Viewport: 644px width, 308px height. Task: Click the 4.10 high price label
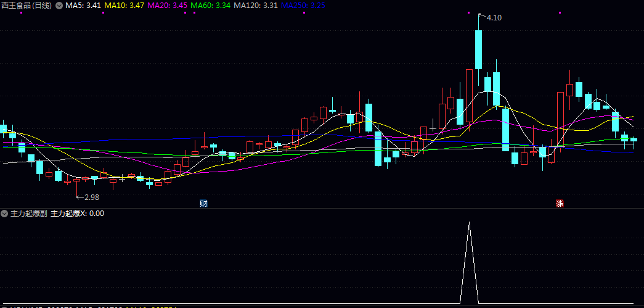(494, 18)
